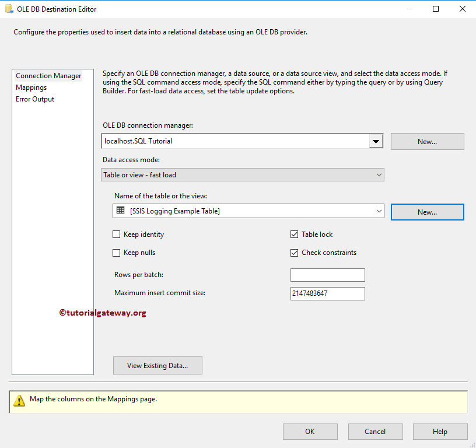
Task: Click into the Rows per batch field
Action: pyautogui.click(x=327, y=275)
